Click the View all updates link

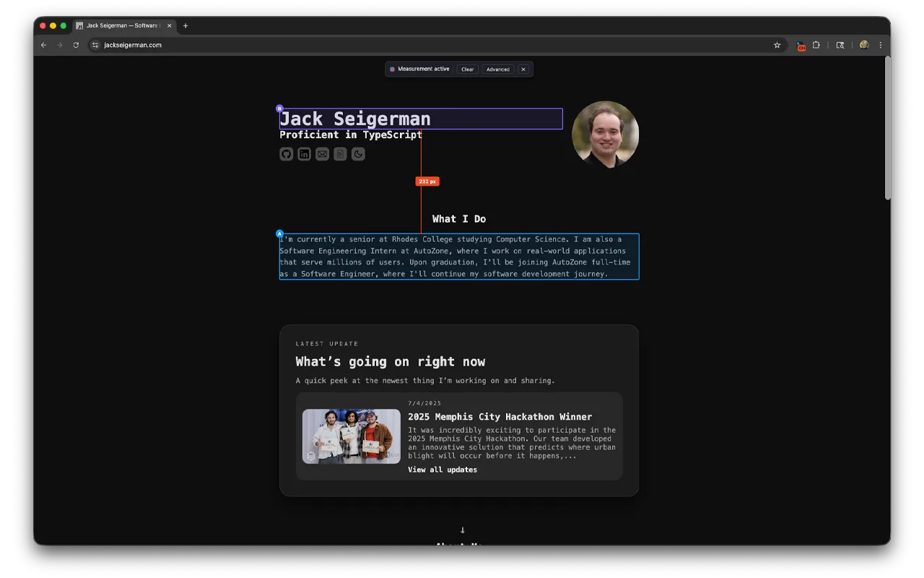coord(443,470)
